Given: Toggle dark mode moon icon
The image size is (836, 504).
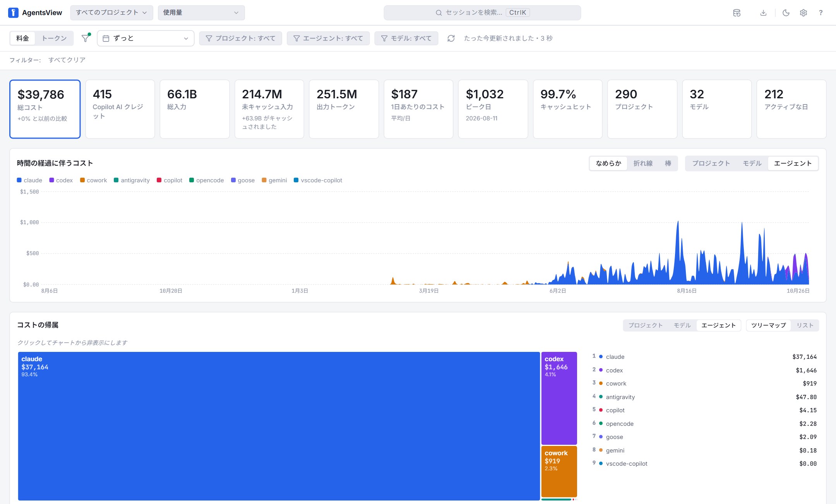Looking at the screenshot, I should [786, 13].
